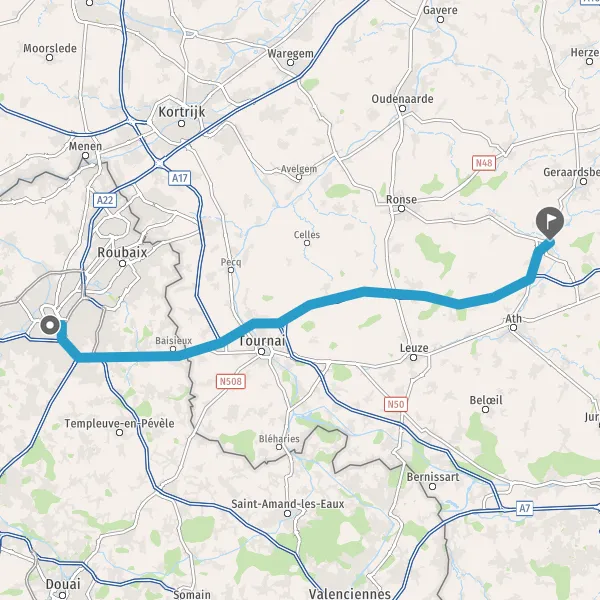Screen dimensions: 600x600
Task: Click the A17 motorway shield
Action: 180,178
